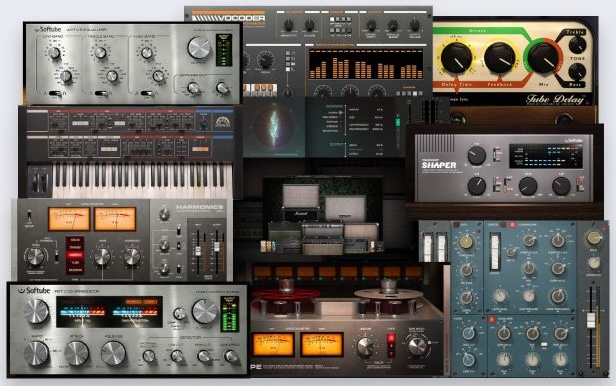Toggle the Low Band switch on Active Equalizer

[55, 93]
